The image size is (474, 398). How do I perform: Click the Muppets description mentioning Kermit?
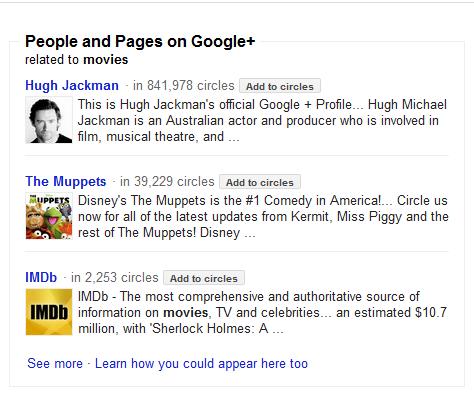coord(263,217)
